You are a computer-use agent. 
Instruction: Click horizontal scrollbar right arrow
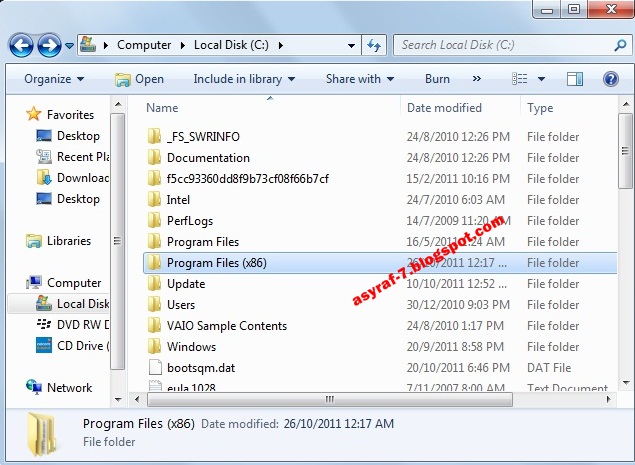608,399
